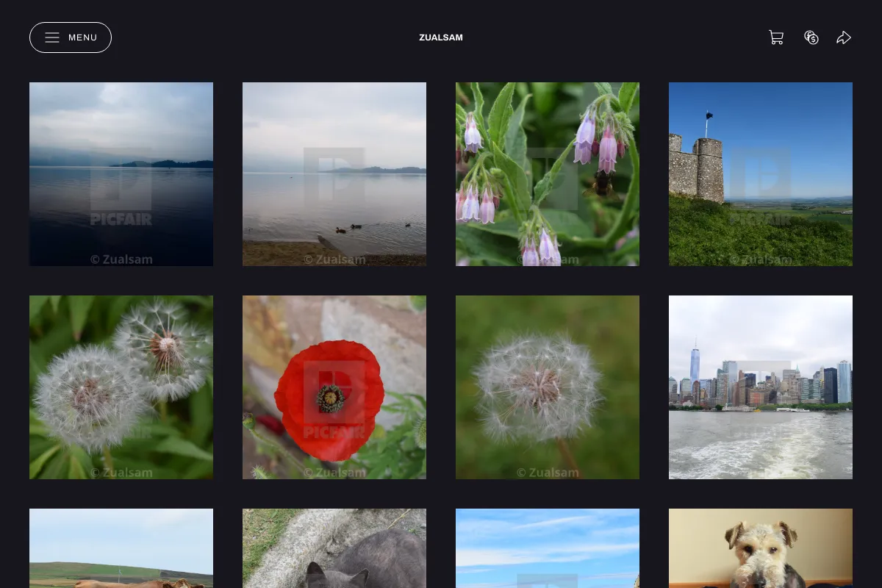Click the currency selector icon
This screenshot has width=882, height=588.
pos(811,37)
